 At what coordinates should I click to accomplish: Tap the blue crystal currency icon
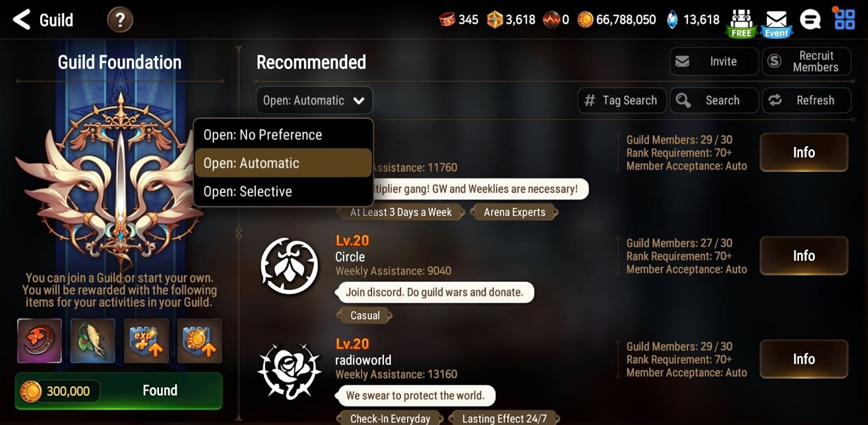pos(672,20)
